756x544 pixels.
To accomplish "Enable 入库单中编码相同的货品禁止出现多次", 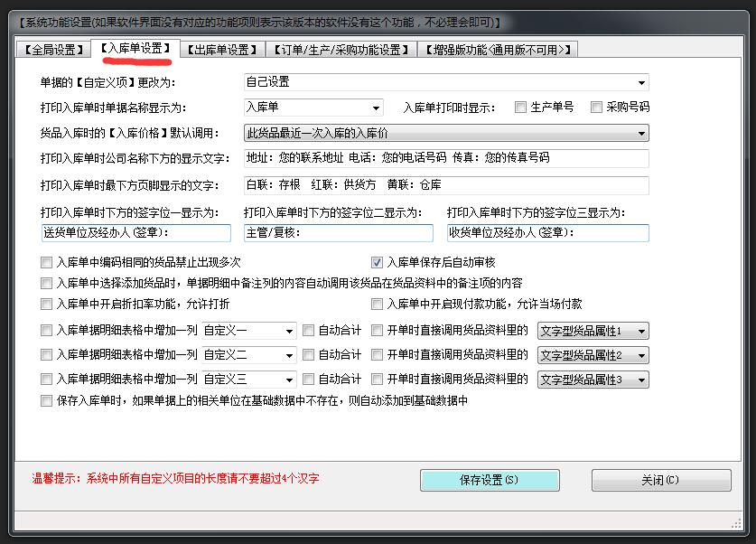I will pyautogui.click(x=47, y=263).
